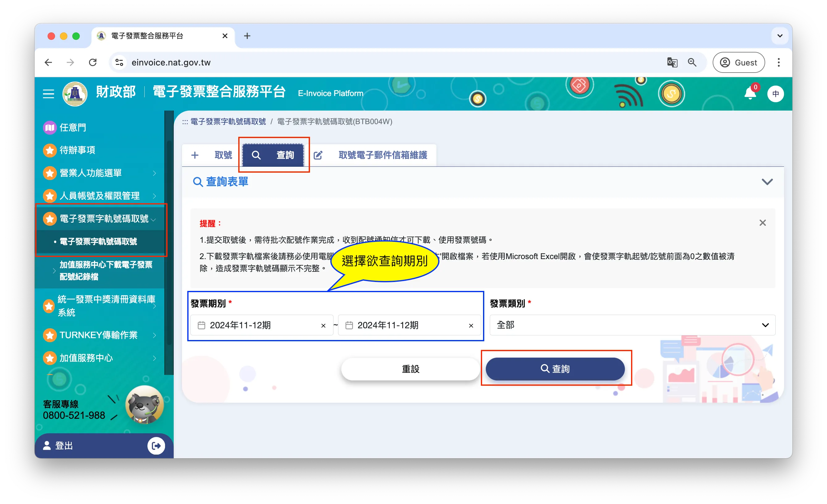
Task: Clear the start period 2024年11-12期 field
Action: point(323,325)
